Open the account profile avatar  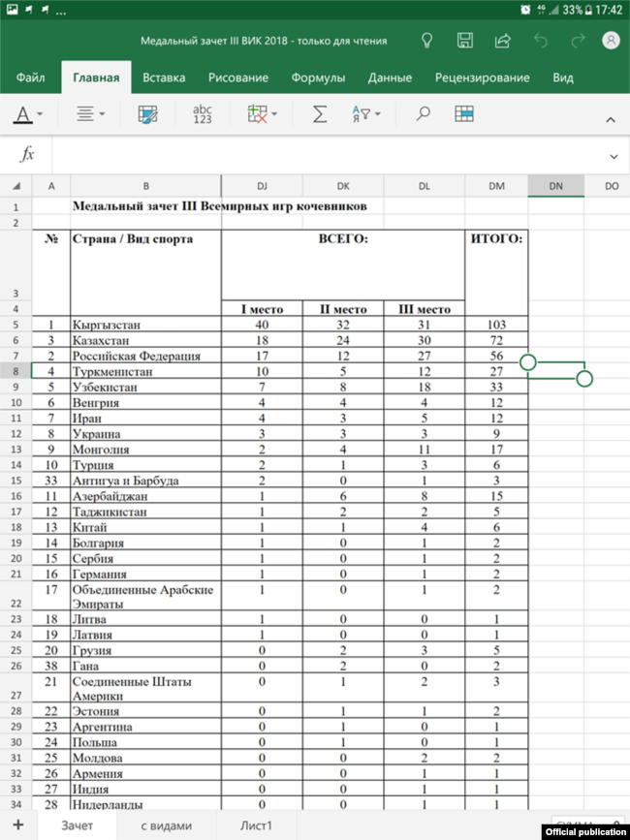(x=611, y=40)
